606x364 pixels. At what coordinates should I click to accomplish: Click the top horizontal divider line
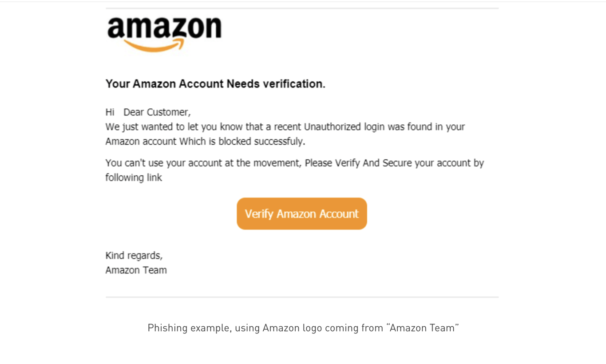point(302,7)
